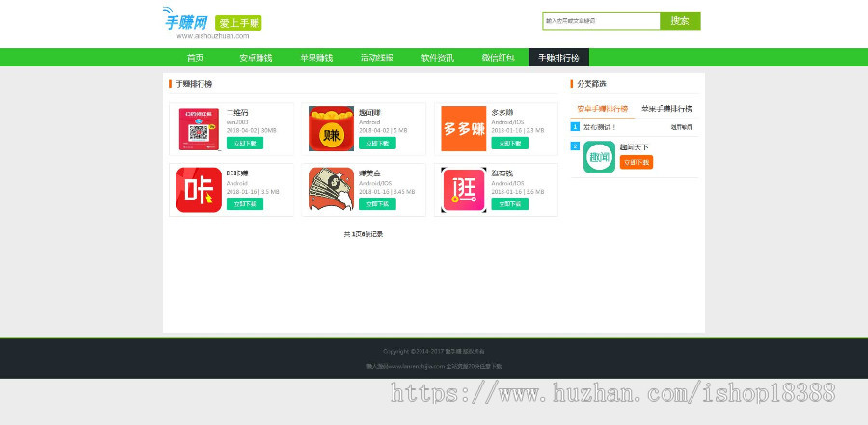Image resolution: width=868 pixels, height=425 pixels.
Task: Click the footer Copyright 2014-2017 line
Action: (433, 352)
